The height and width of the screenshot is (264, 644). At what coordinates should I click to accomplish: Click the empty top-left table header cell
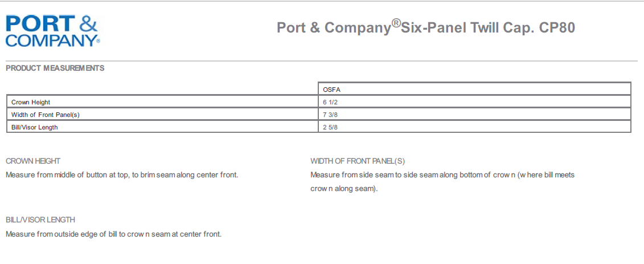tap(162, 89)
